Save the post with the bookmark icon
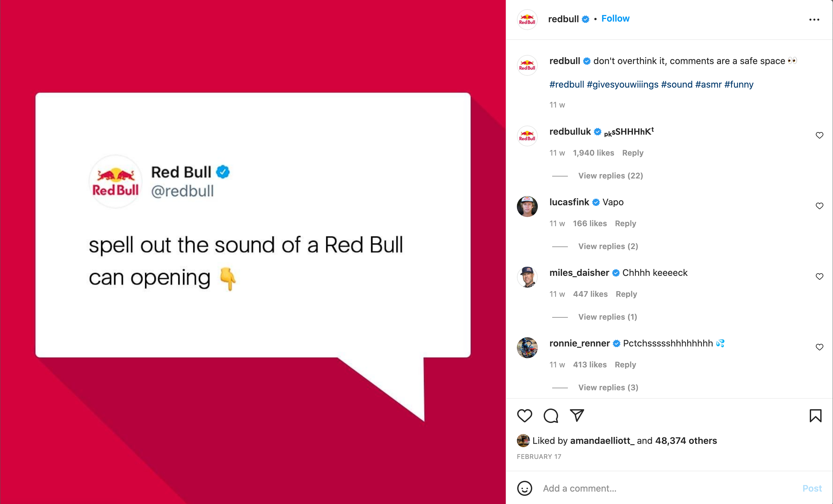The height and width of the screenshot is (504, 833). click(x=815, y=415)
